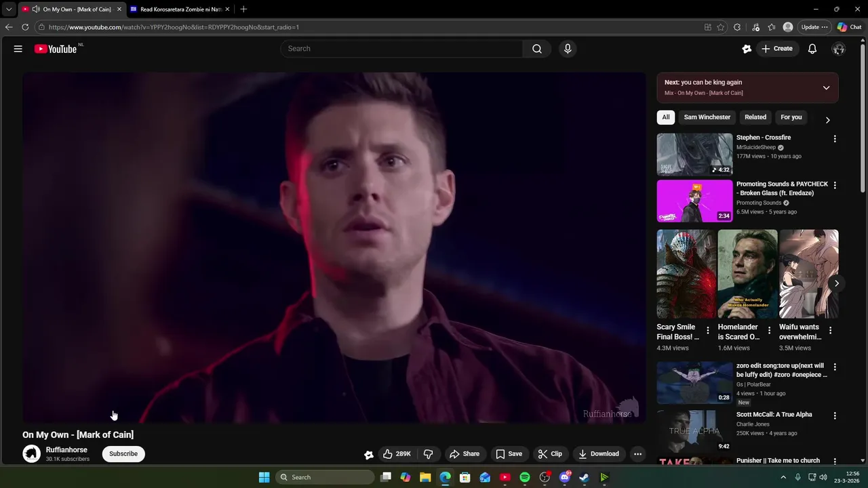Screen dimensions: 868x488
Task: Click the Download button
Action: coord(599,454)
